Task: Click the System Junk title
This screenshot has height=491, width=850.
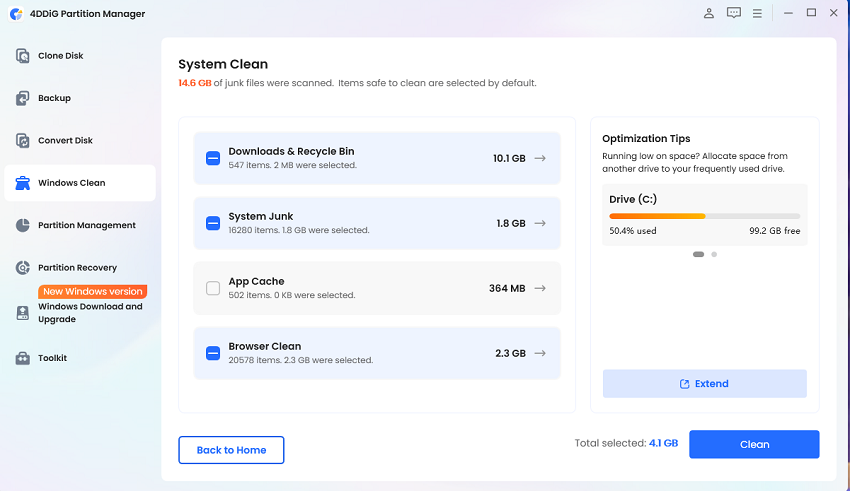Action: 261,216
